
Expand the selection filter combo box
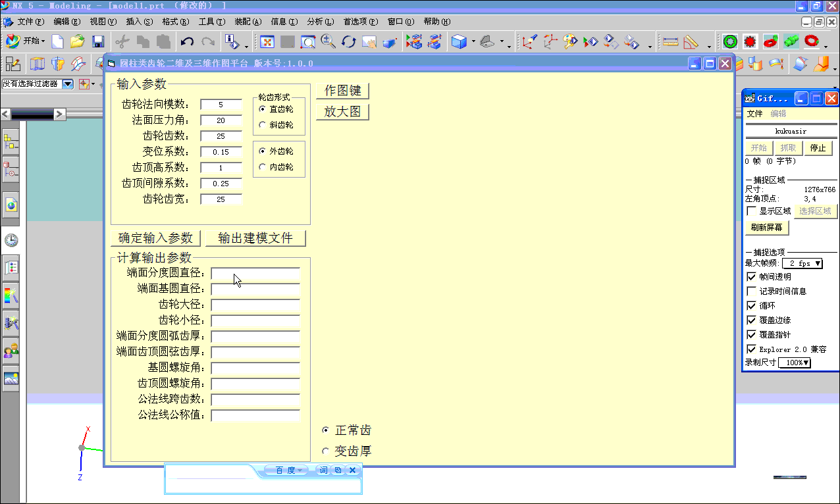[x=68, y=84]
